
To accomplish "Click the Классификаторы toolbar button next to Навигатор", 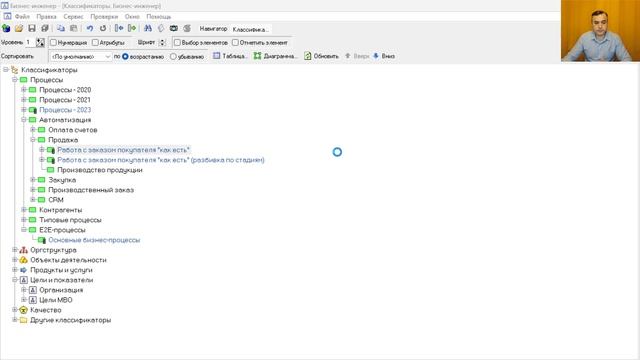I will coord(251,29).
